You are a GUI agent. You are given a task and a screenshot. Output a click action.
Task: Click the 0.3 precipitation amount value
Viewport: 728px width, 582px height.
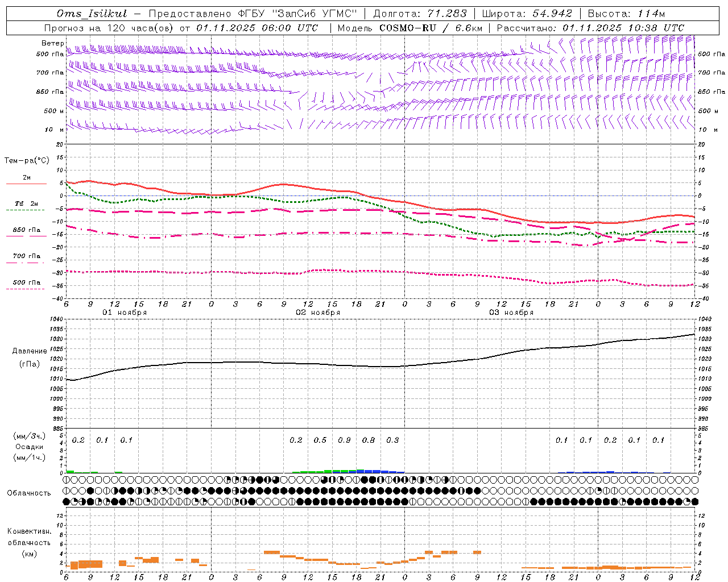(392, 440)
